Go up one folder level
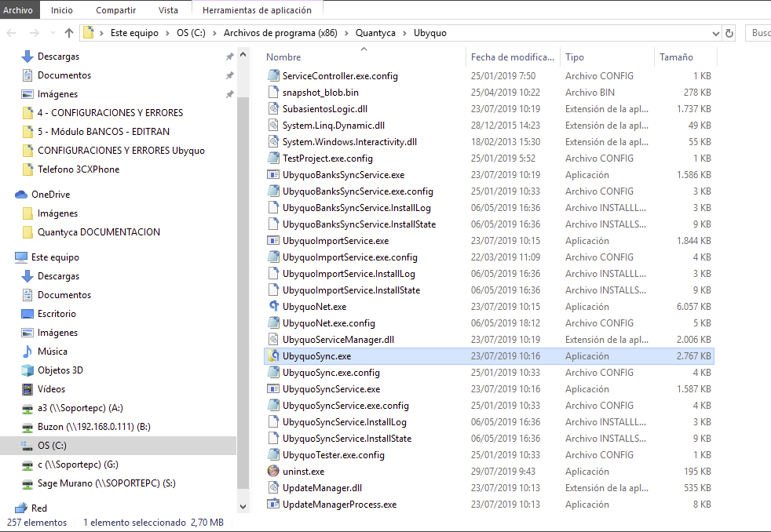Viewport: 771px width, 532px height. [x=69, y=33]
